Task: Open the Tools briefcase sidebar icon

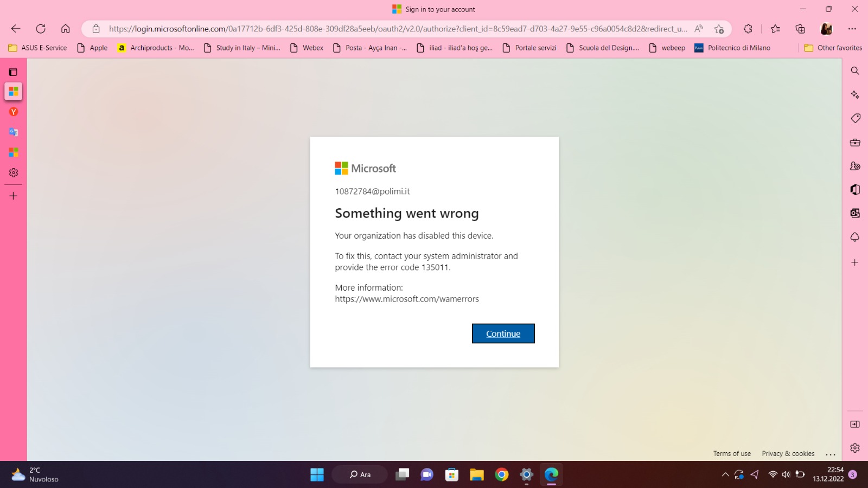Action: (x=855, y=143)
